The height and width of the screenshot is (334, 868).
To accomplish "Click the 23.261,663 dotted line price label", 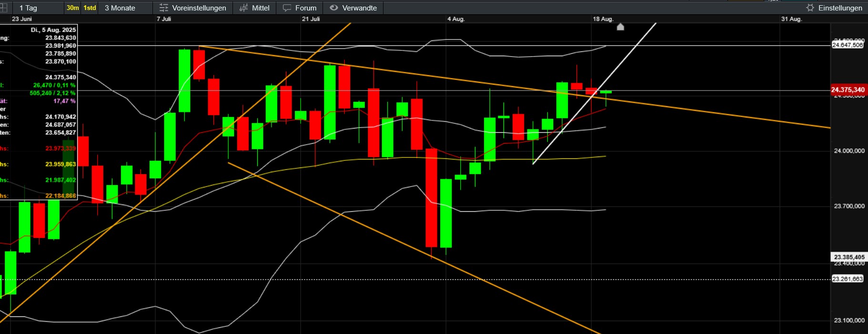I will click(848, 279).
